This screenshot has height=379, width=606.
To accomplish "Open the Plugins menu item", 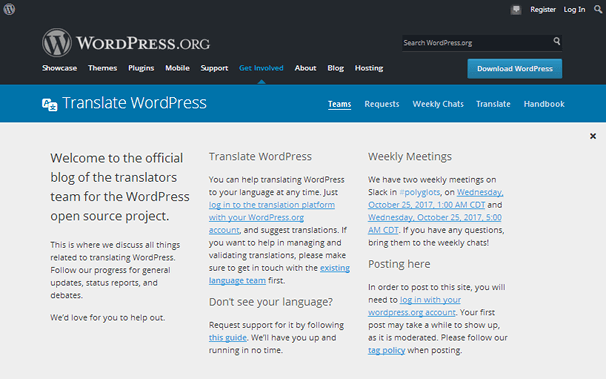I will coord(141,68).
